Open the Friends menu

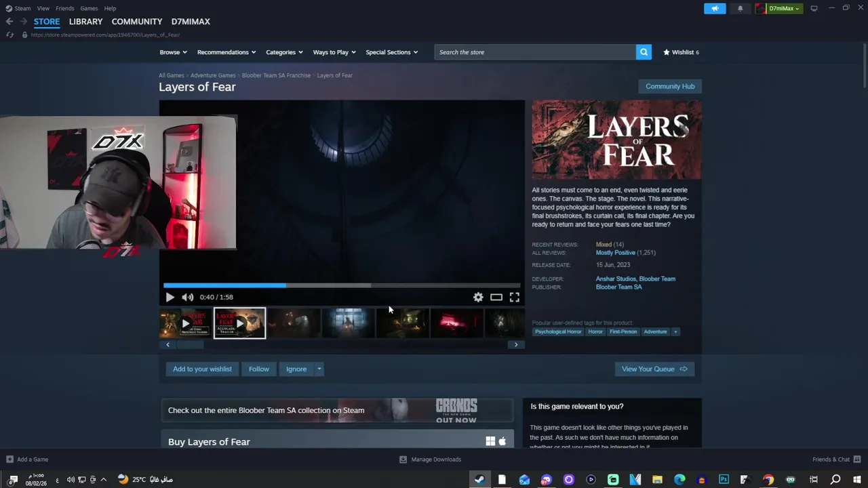[x=64, y=8]
